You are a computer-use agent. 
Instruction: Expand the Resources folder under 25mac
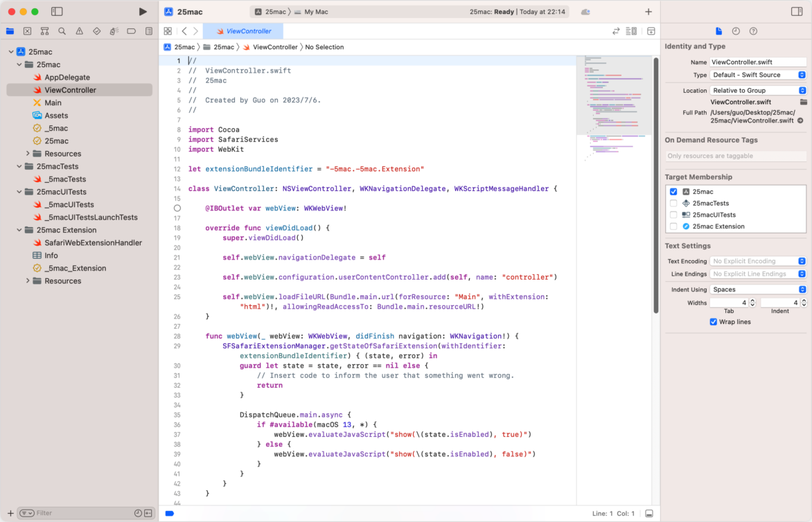point(28,154)
